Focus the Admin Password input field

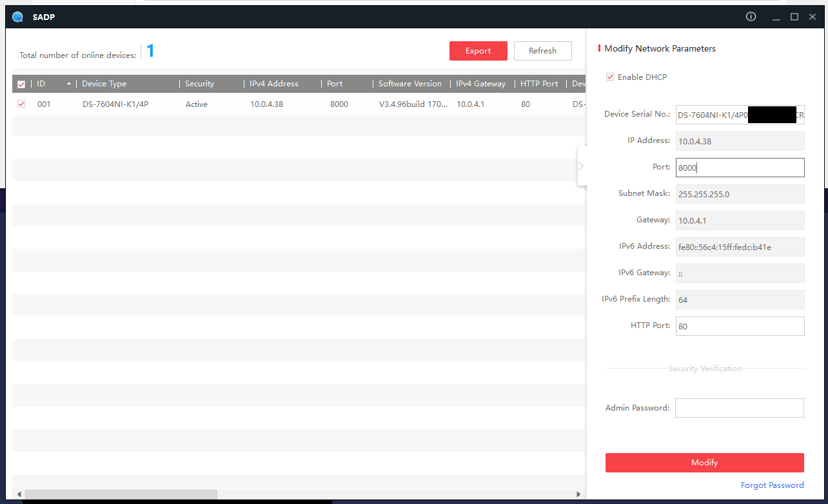tap(739, 408)
